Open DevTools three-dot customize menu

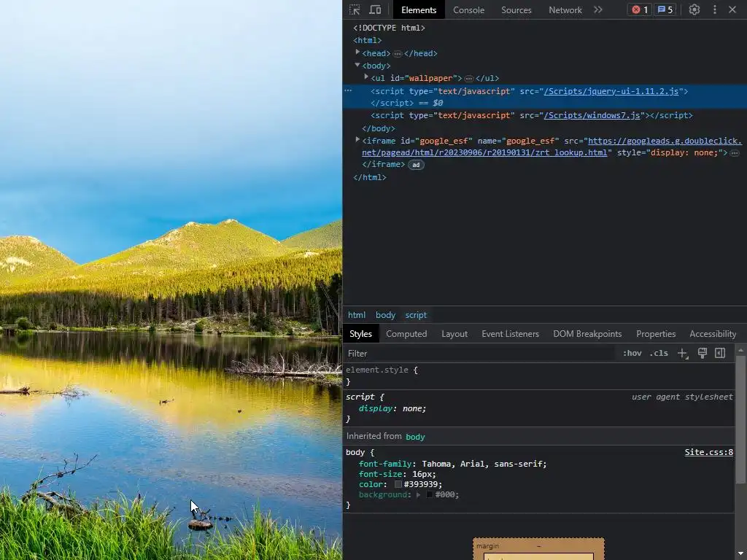pyautogui.click(x=715, y=9)
